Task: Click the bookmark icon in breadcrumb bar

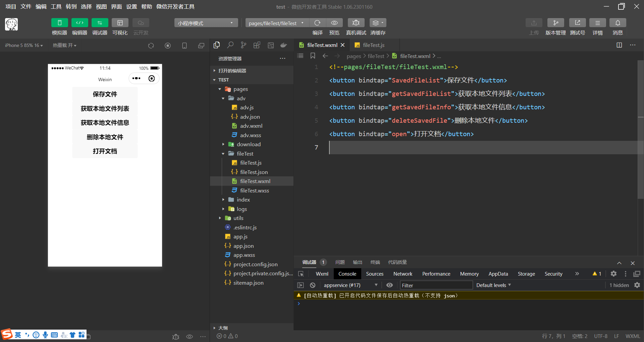Action: point(313,56)
